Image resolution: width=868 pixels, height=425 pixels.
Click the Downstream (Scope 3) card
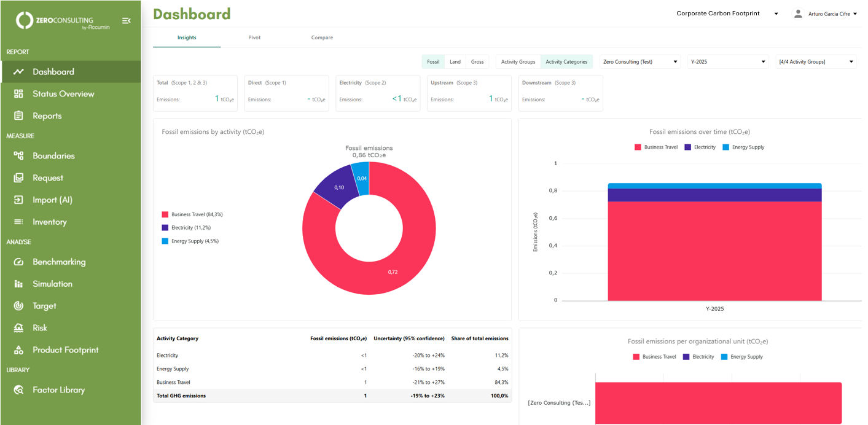point(561,93)
